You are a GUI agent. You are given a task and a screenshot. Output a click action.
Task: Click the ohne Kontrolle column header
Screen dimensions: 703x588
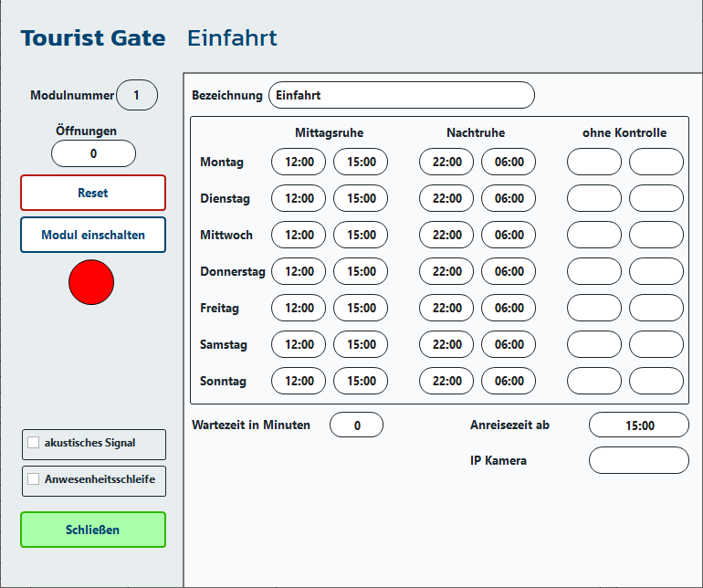624,132
